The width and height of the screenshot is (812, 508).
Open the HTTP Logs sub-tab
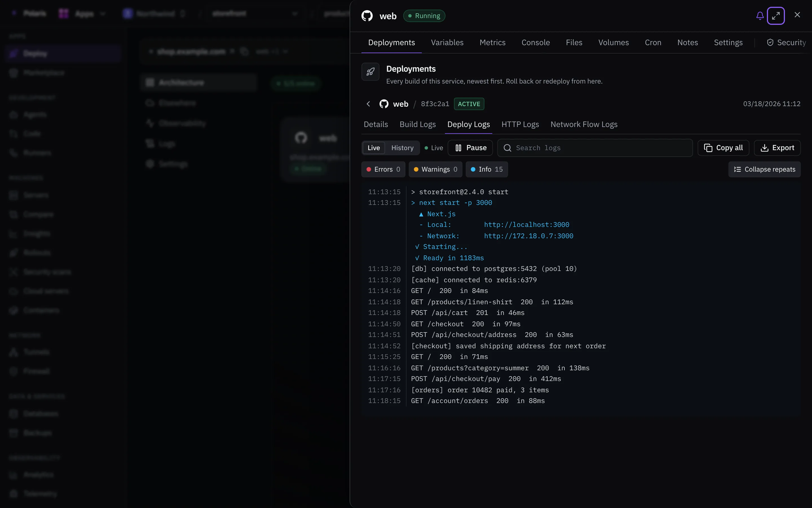coord(520,124)
